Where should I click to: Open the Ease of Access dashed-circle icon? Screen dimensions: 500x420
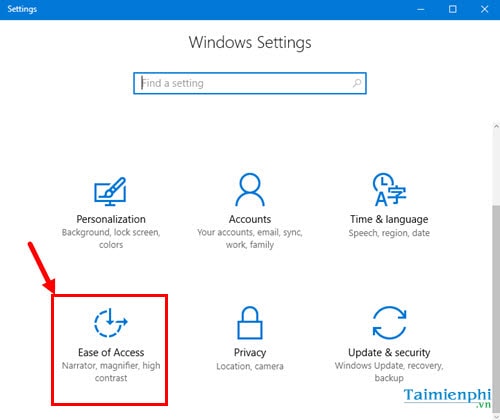[x=111, y=323]
